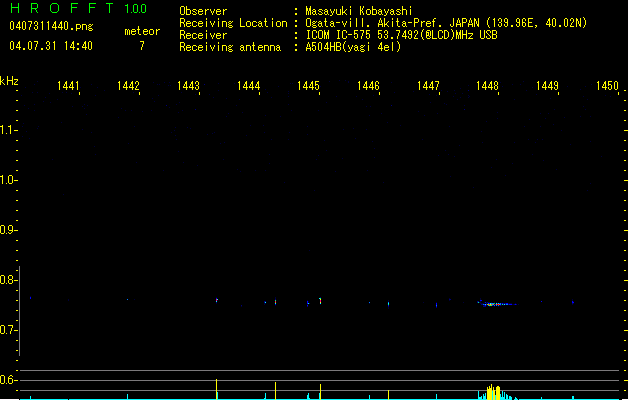The width and height of the screenshot is (629, 400).
Task: Click the long meteor echo streak after 1448
Action: [x=497, y=304]
